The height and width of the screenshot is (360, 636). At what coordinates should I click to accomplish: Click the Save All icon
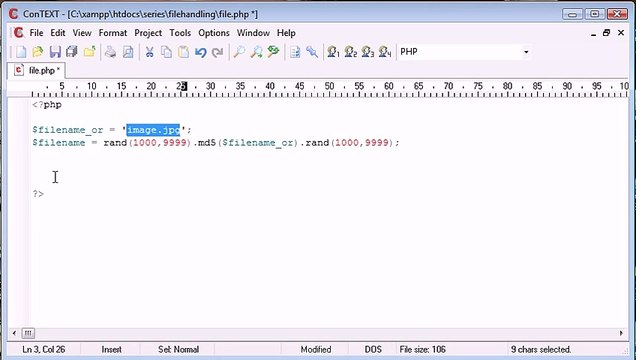tap(72, 52)
